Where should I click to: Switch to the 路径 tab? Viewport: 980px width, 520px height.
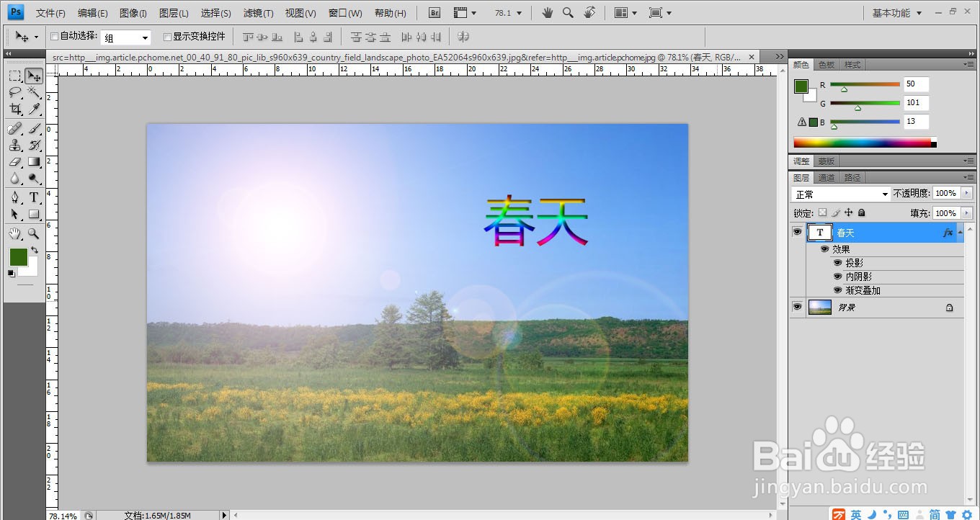(852, 177)
